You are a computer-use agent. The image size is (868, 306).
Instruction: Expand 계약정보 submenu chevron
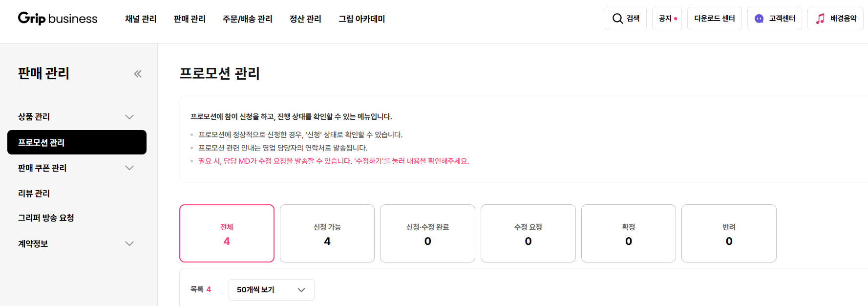pyautogui.click(x=129, y=243)
